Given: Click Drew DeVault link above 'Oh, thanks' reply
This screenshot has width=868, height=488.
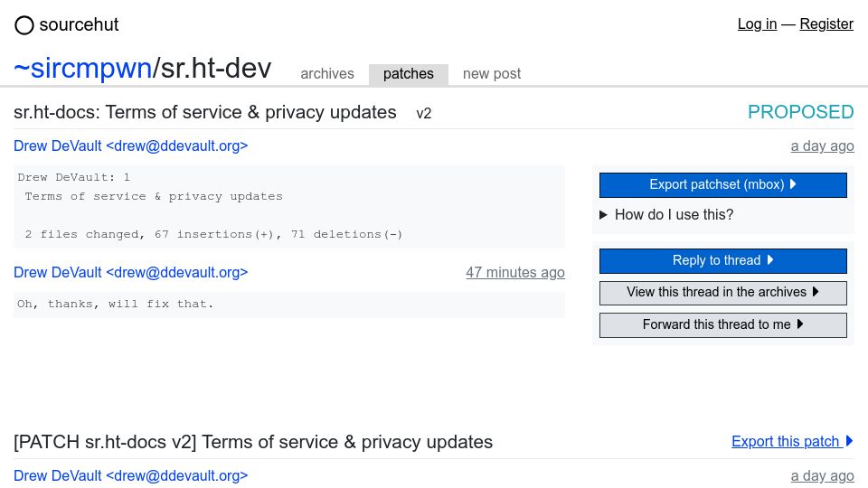Looking at the screenshot, I should tap(130, 273).
